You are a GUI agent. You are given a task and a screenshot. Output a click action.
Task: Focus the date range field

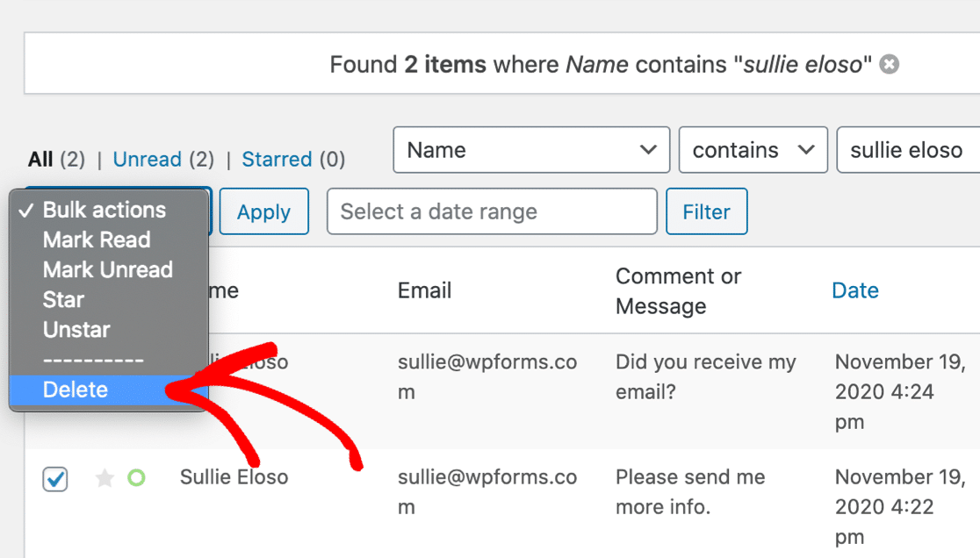pyautogui.click(x=492, y=211)
